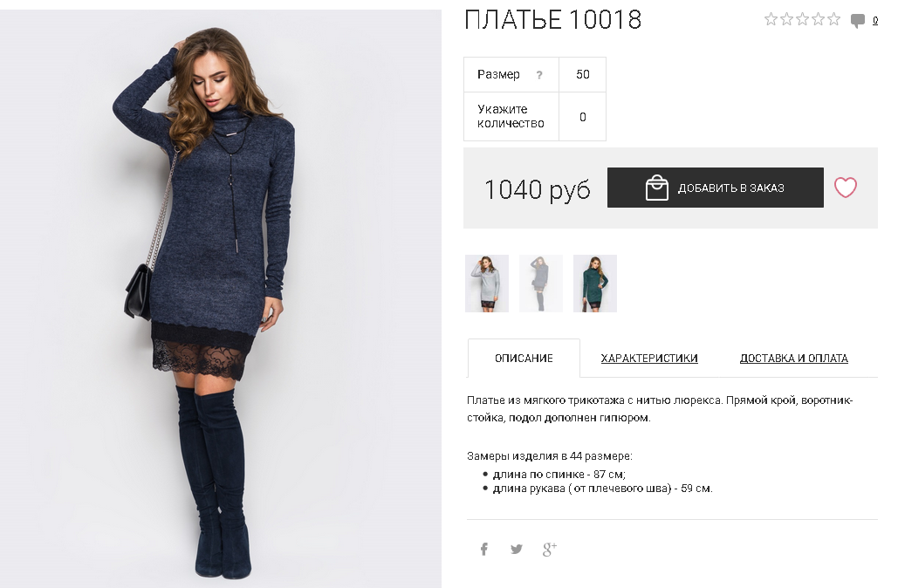Screen dimensions: 898x588
Task: Rate product with the first star
Action: (771, 20)
